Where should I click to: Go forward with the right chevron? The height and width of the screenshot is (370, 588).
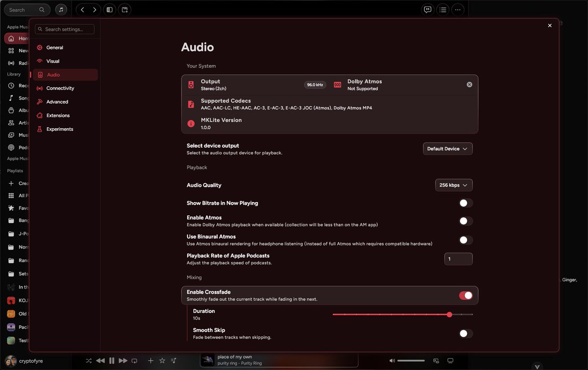tap(95, 9)
